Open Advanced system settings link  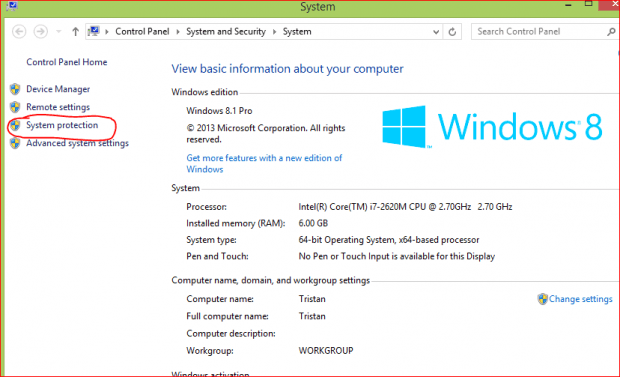tap(78, 143)
